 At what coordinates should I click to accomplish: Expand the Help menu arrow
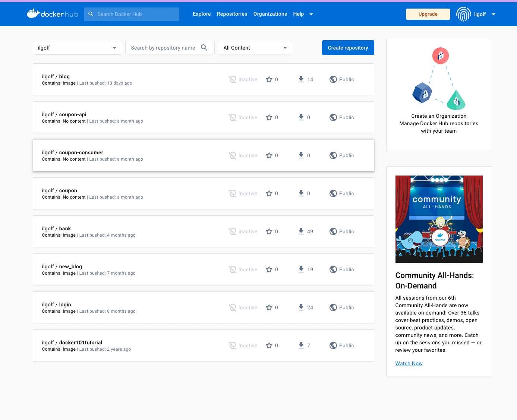coord(311,14)
